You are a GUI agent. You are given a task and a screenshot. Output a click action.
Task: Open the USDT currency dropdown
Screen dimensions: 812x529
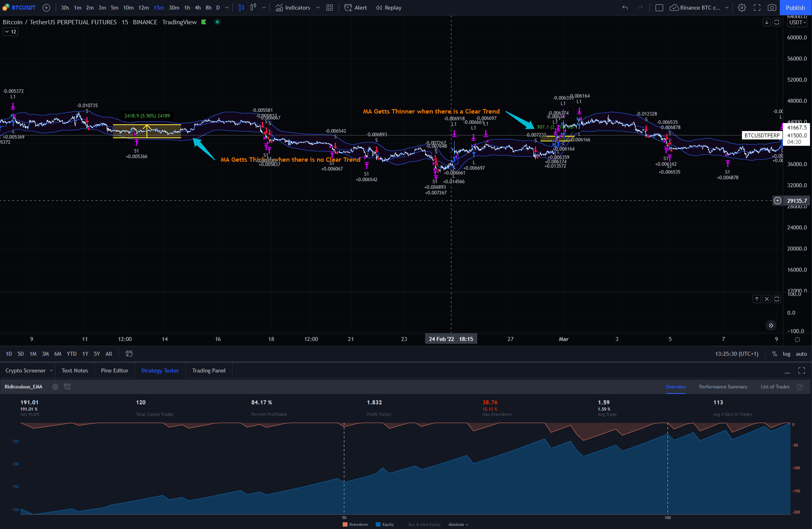[x=797, y=22]
